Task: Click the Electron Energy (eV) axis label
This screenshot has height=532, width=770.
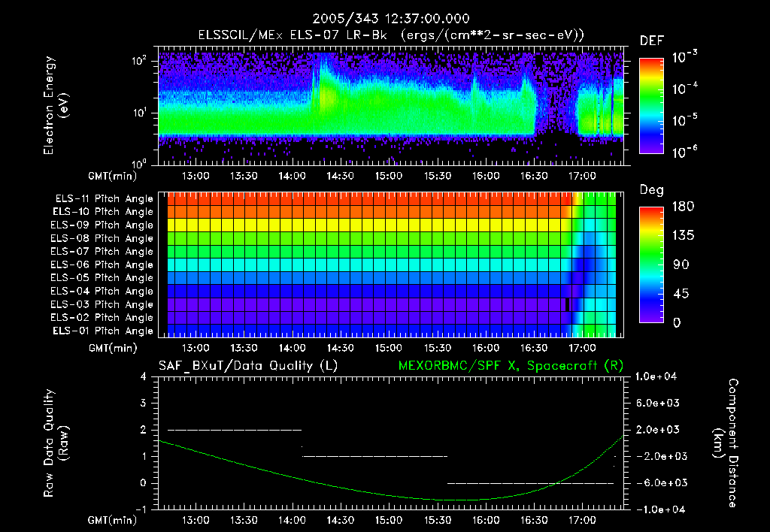Action: (56, 105)
